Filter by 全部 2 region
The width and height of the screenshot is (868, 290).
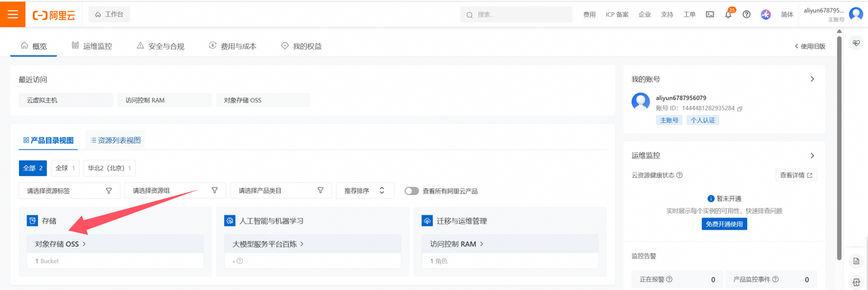[33, 168]
